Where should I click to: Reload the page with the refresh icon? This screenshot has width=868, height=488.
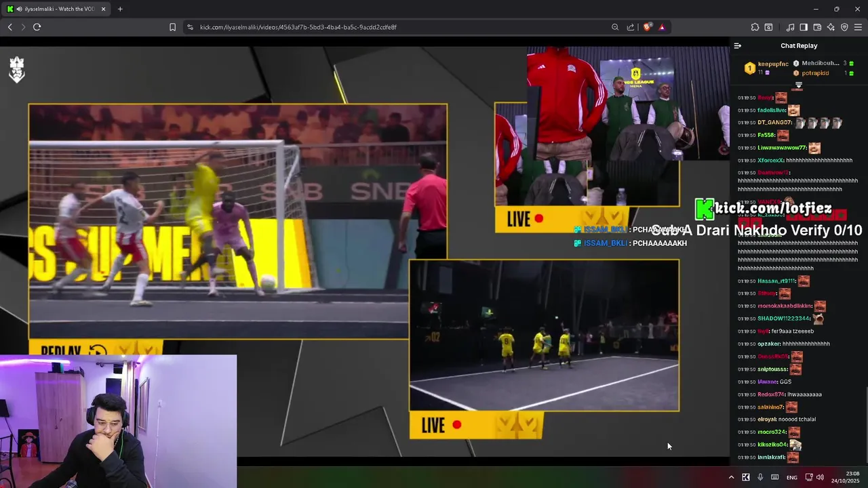[37, 27]
